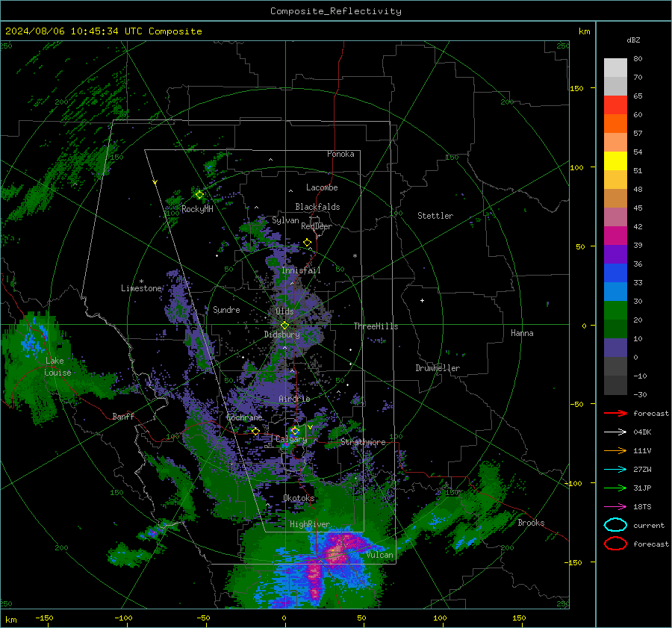Image resolution: width=672 pixels, height=628 pixels.
Task: Click the magenta 18TS arrow icon
Action: tap(615, 507)
